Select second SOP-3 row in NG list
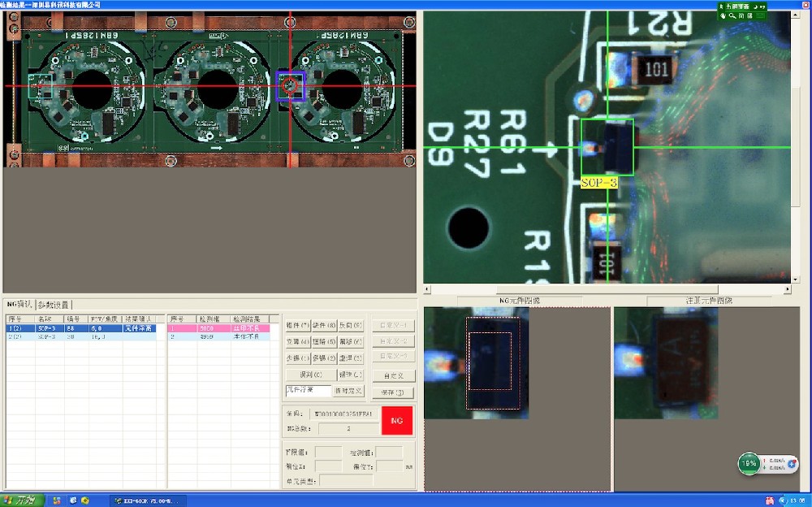This screenshot has height=507, width=812. point(81,336)
